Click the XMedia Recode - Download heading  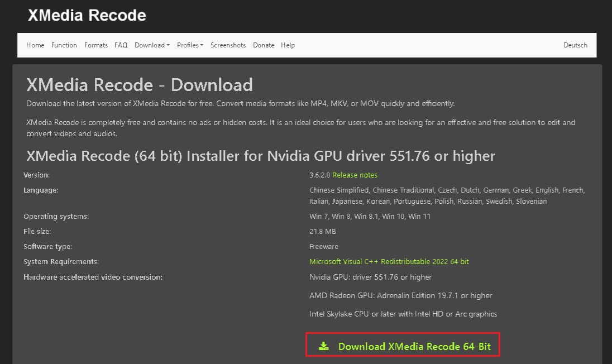140,85
